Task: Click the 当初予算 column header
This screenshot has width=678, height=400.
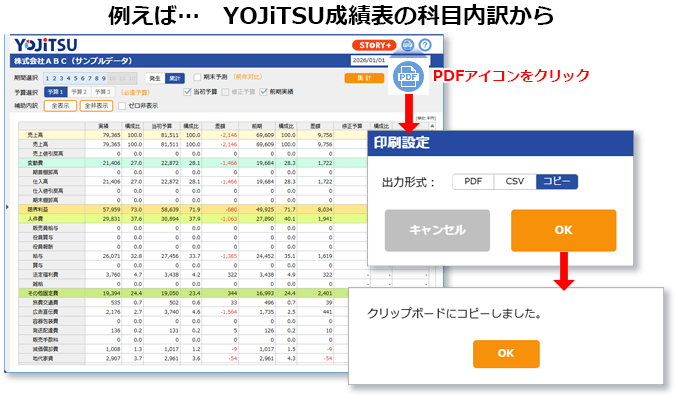Action: tap(162, 126)
